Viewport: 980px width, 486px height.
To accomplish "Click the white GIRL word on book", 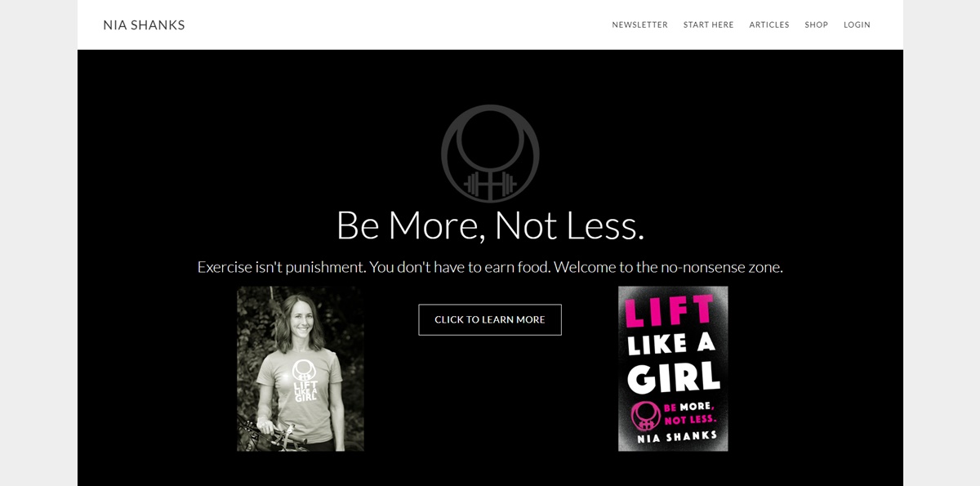I will point(674,377).
